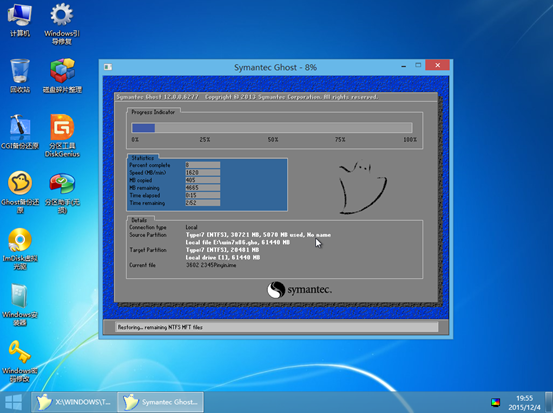Open the Ghost备份还原 ghost icon
This screenshot has width=553, height=413.
[x=20, y=192]
